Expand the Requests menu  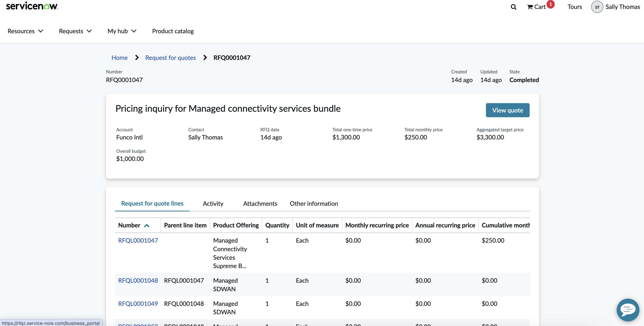click(75, 31)
